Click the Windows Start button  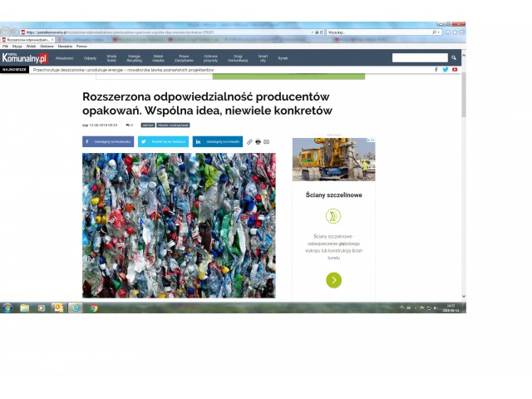7,308
